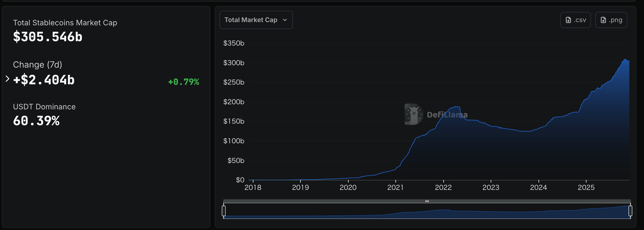Screen dimensions: 644x230
Task: Export the chart as .png
Action: tap(611, 20)
